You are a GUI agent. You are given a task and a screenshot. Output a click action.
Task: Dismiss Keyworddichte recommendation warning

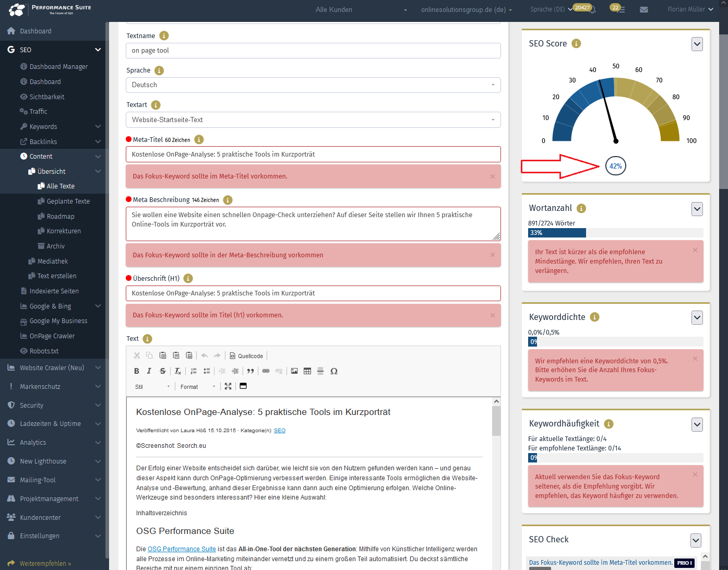click(695, 359)
